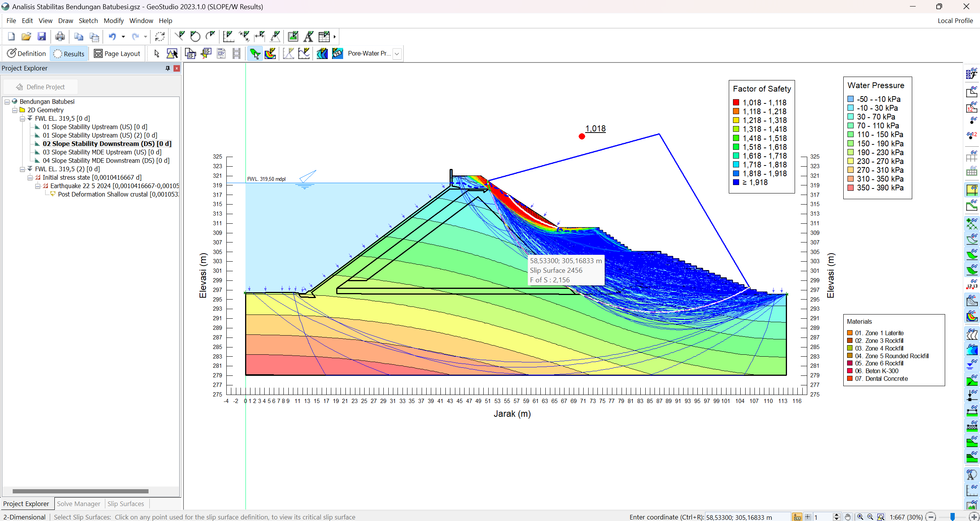The height and width of the screenshot is (521, 980).
Task: Open the Save file icon
Action: pos(41,37)
